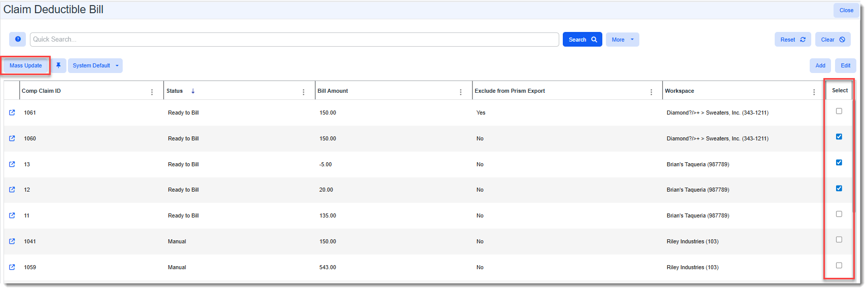The height and width of the screenshot is (291, 868).
Task: Open record link icon for claim 1041
Action: [x=12, y=241]
